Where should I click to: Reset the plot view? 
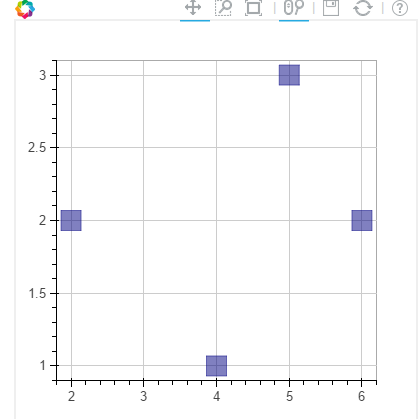click(363, 8)
